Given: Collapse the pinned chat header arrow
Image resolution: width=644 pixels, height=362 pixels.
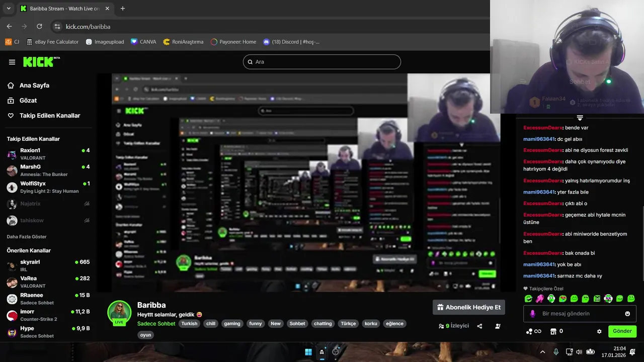Looking at the screenshot, I should (x=580, y=118).
